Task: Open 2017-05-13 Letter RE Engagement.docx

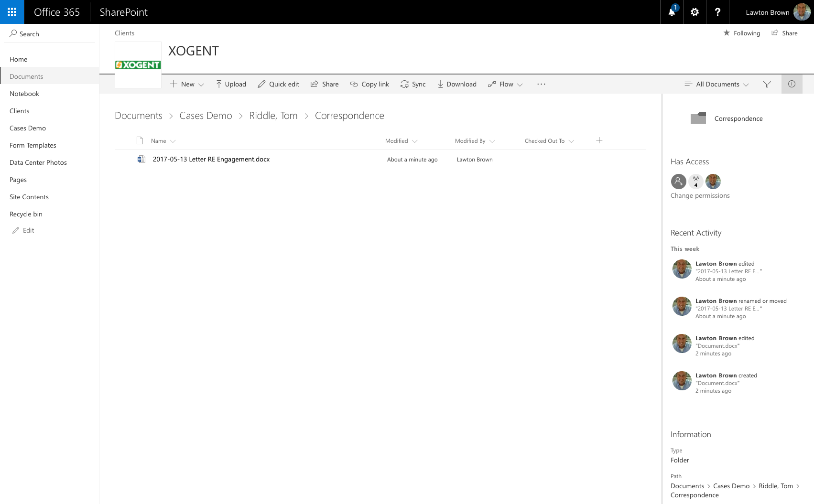Action: [x=211, y=159]
